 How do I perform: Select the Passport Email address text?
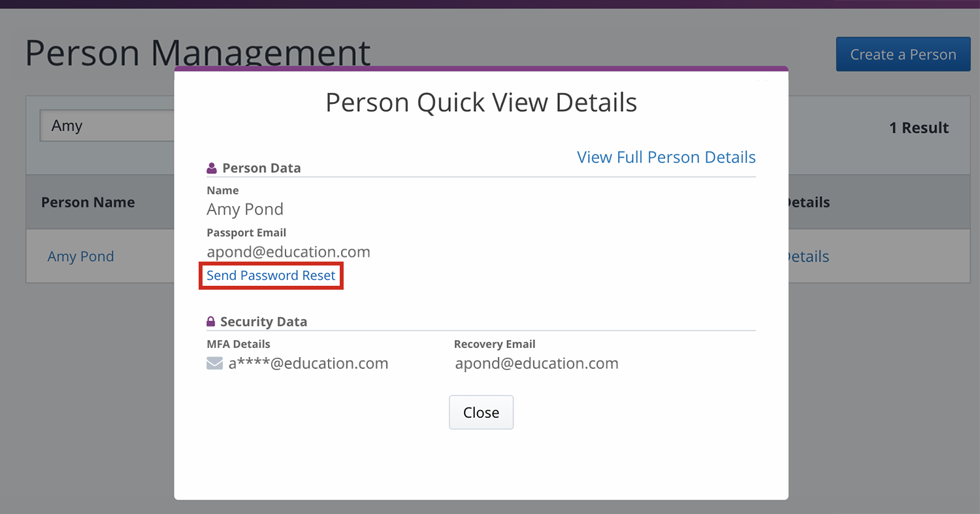point(288,252)
